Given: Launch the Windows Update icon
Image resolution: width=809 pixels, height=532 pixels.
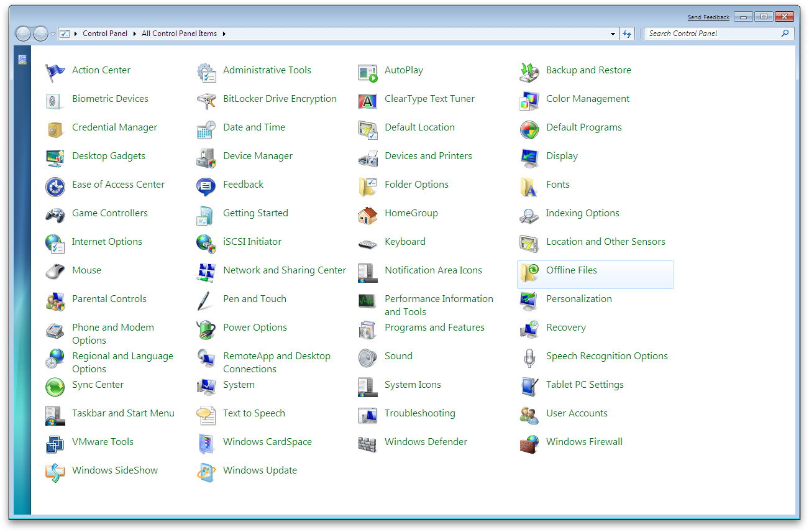Looking at the screenshot, I should coord(206,472).
